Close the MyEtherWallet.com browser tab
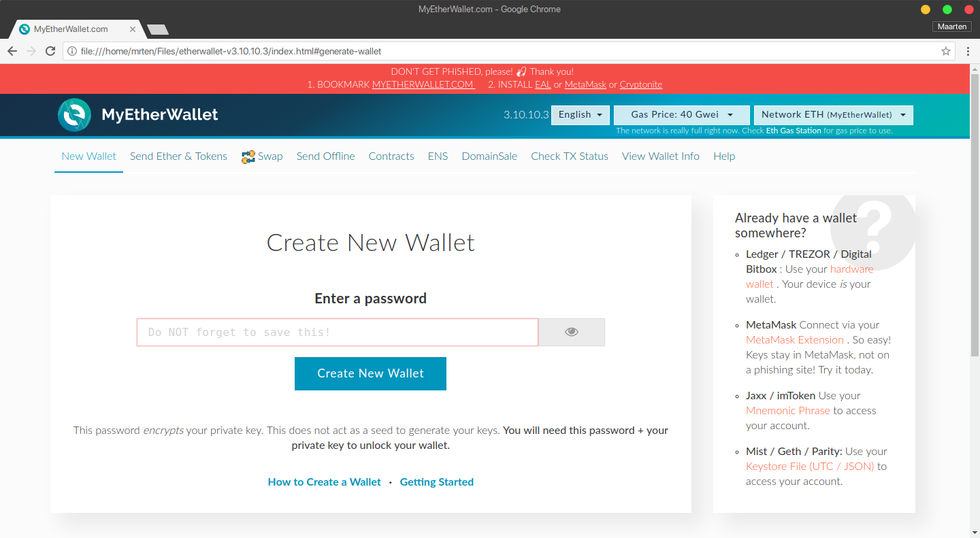Viewport: 980px width, 538px height. coord(133,29)
